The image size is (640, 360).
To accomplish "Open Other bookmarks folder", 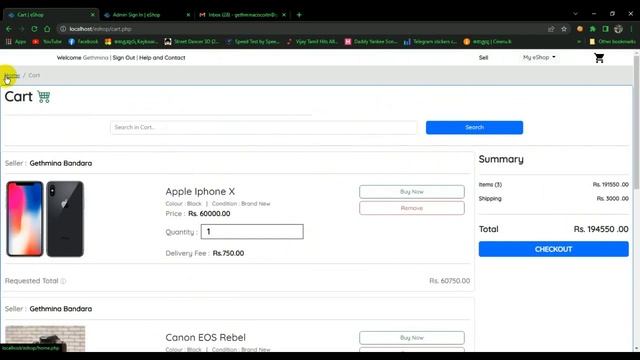I will [612, 42].
